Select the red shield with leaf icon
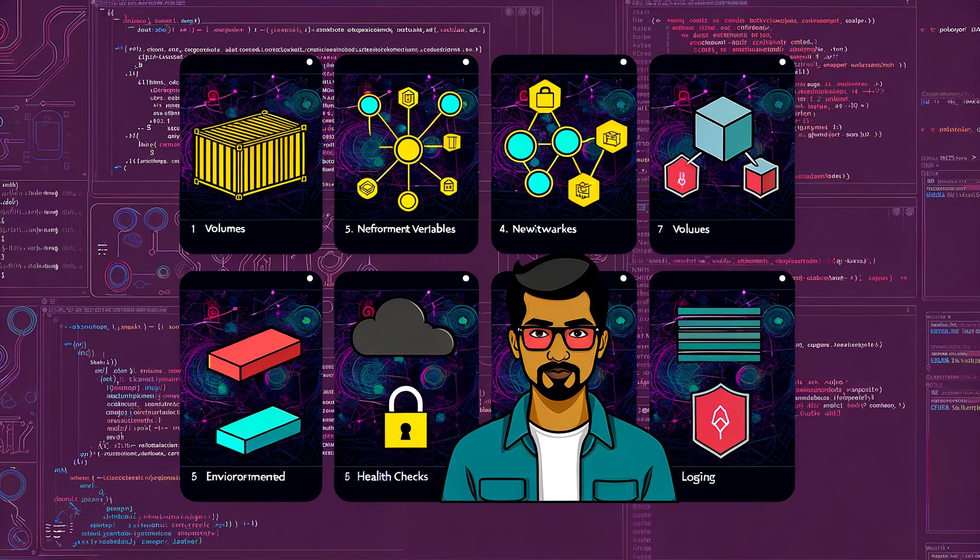This screenshot has height=560, width=980. tap(721, 421)
